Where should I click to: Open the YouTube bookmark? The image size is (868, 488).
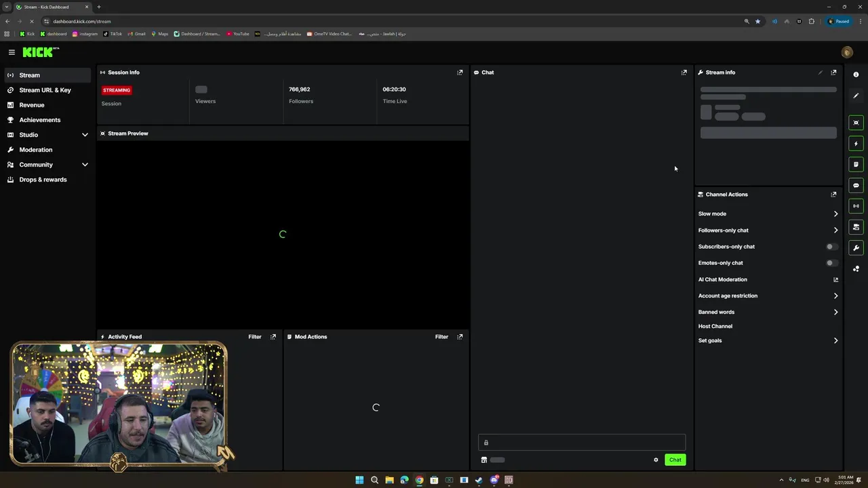pyautogui.click(x=238, y=34)
